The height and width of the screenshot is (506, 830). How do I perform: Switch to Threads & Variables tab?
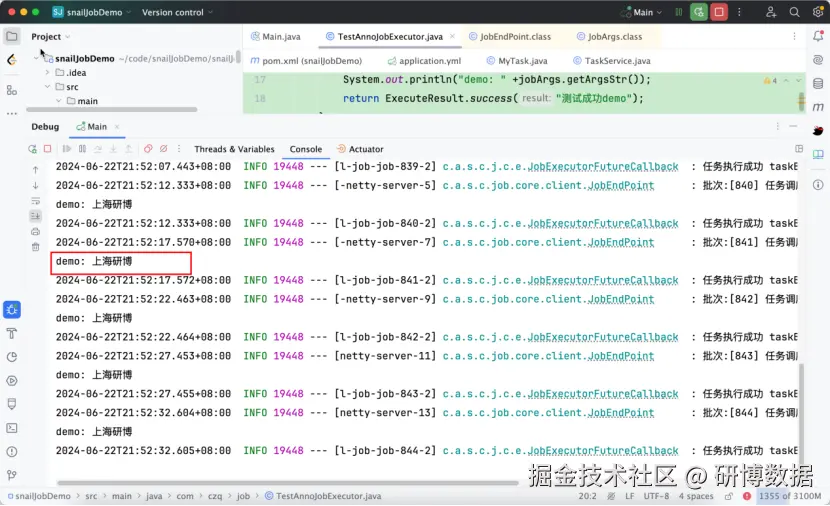click(234, 149)
